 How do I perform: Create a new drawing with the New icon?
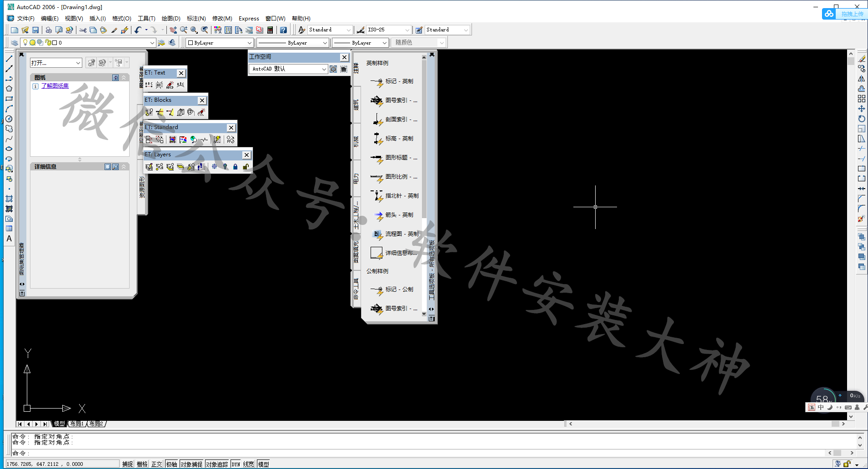(x=15, y=30)
